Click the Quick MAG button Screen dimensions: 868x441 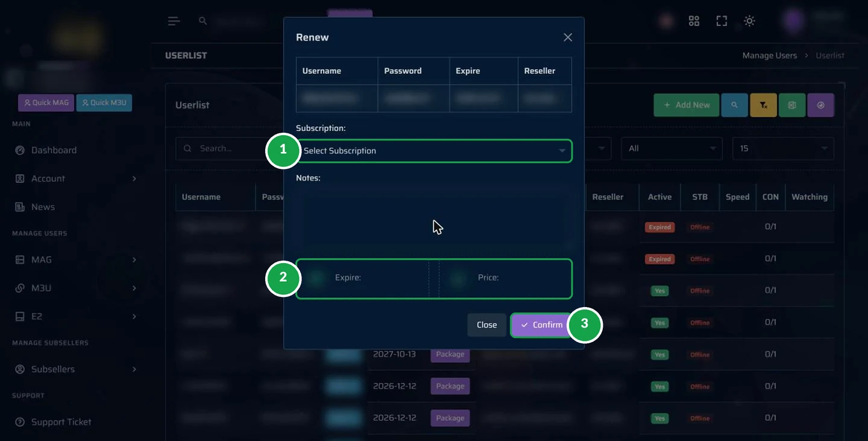(x=46, y=103)
